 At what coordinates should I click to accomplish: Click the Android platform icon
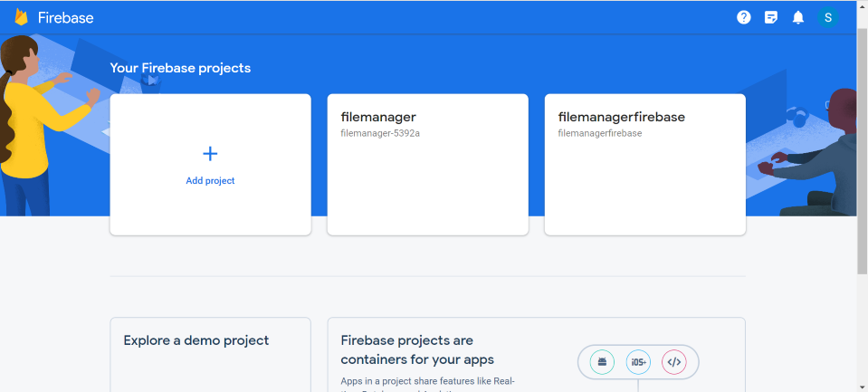coord(602,363)
